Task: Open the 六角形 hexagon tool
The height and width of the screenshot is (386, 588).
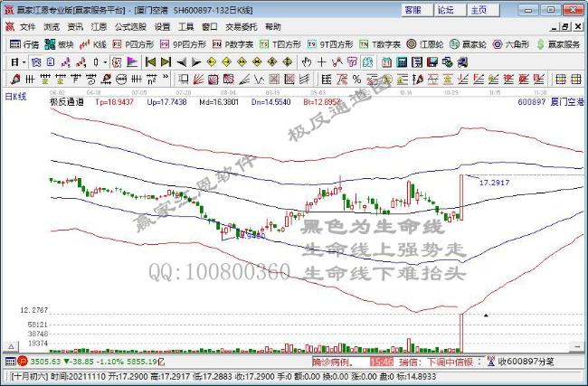Action: tap(511, 44)
